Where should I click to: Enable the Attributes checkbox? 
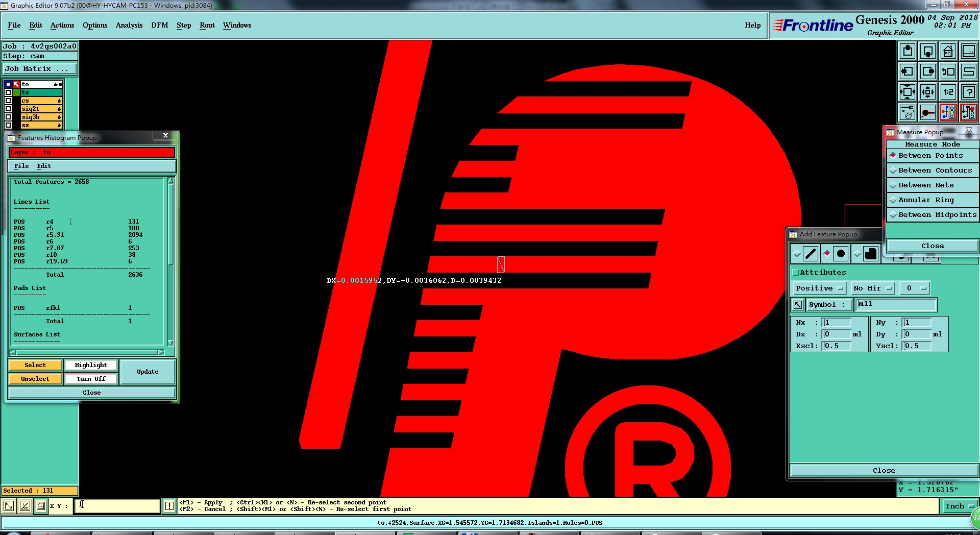796,273
